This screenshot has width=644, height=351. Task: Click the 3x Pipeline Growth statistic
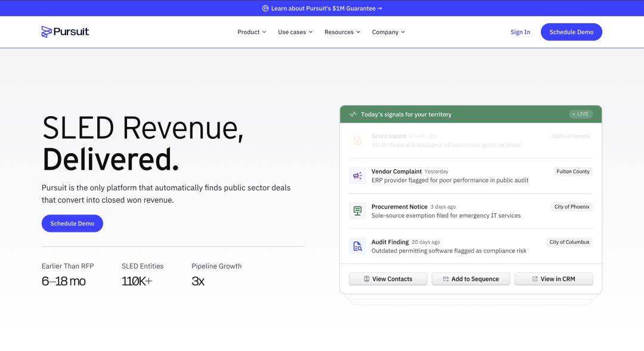point(198,281)
